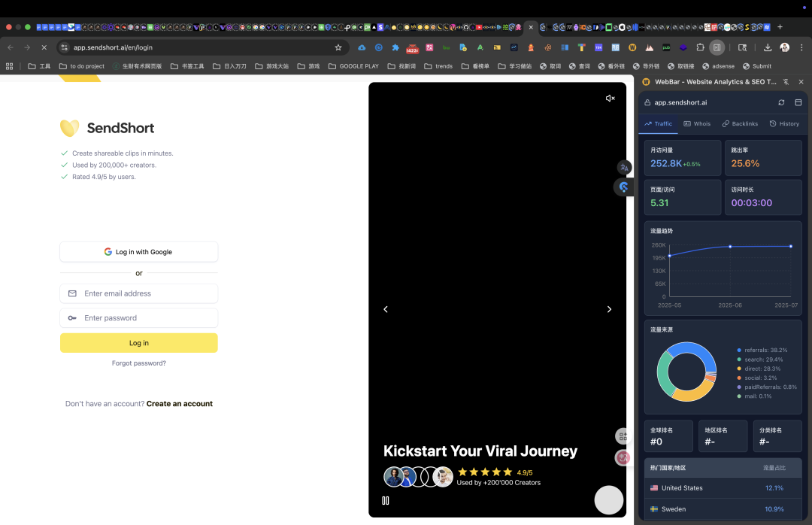Select the Sweden country row
This screenshot has width=812, height=525.
[723, 509]
